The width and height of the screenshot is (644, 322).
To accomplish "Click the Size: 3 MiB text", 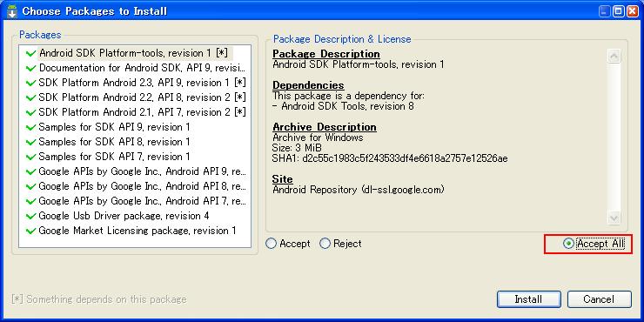I will (x=297, y=148).
